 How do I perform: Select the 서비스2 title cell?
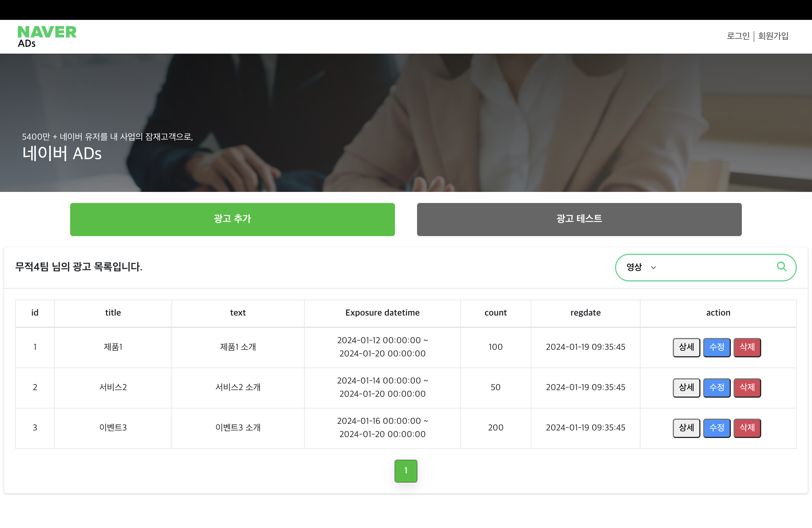tap(113, 387)
